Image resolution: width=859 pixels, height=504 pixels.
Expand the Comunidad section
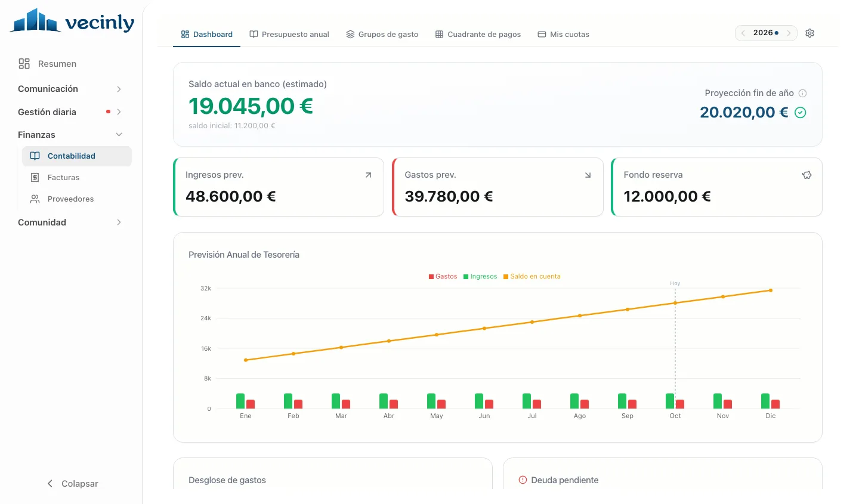70,222
